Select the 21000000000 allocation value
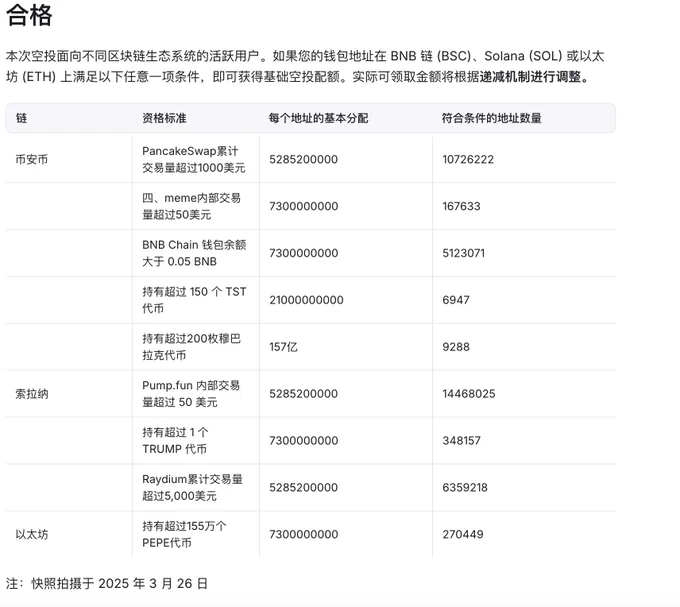 pos(306,300)
